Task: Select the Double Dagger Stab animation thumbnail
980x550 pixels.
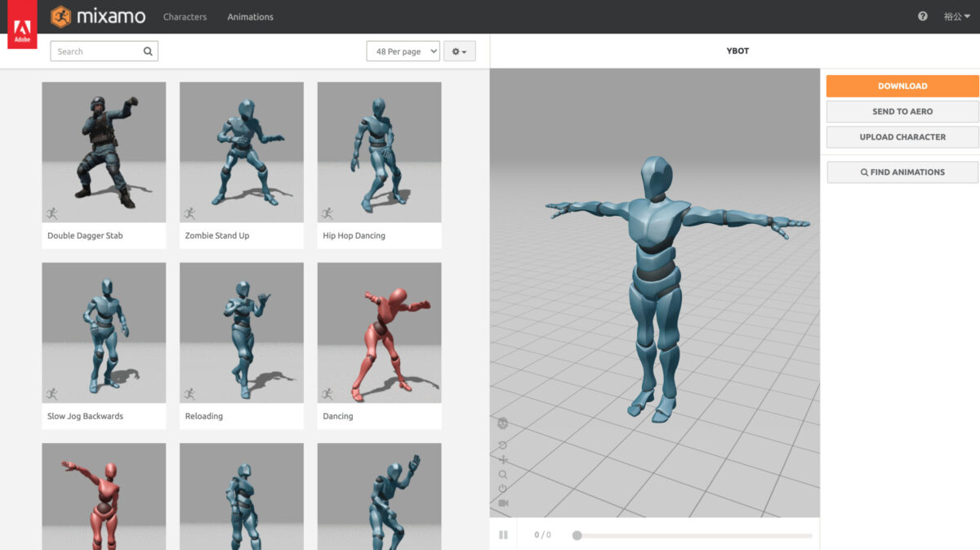Action: pyautogui.click(x=104, y=152)
